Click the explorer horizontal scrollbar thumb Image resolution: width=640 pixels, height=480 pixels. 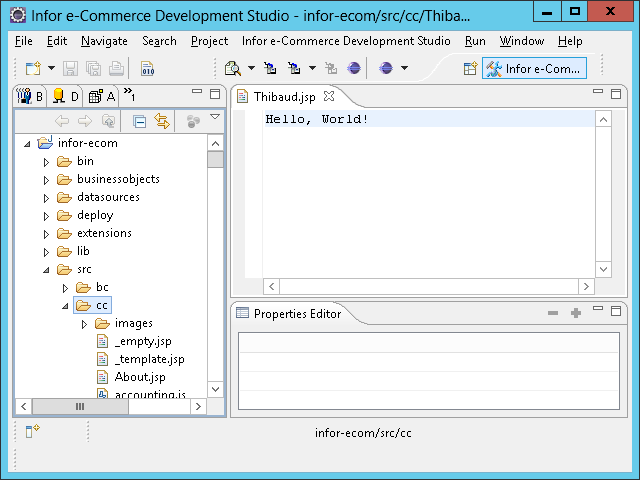(80, 406)
